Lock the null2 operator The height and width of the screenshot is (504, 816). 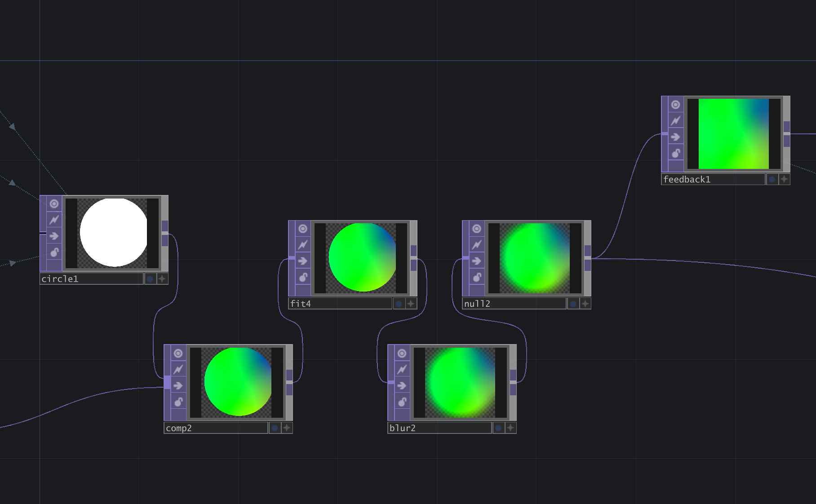(x=477, y=277)
